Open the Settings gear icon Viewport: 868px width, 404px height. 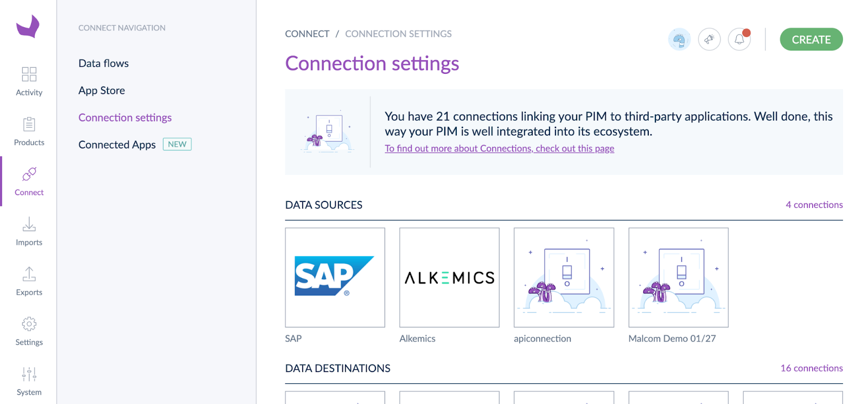[29, 324]
